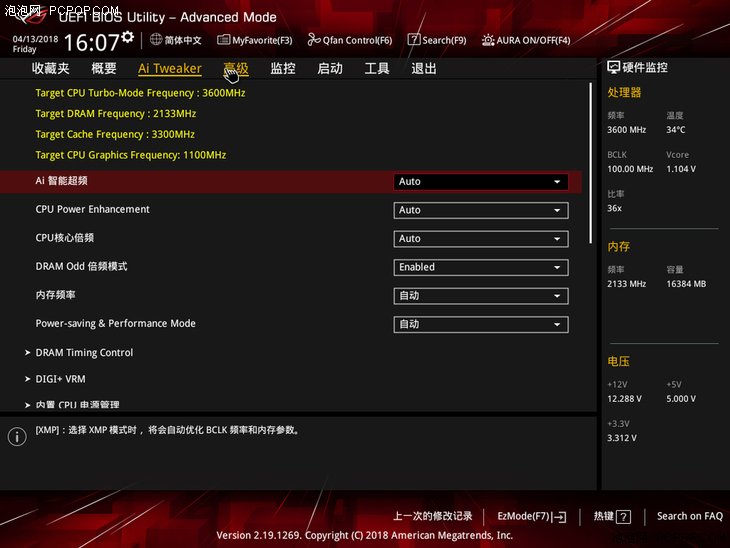
Task: Click the 电压 section heading
Action: click(x=618, y=361)
